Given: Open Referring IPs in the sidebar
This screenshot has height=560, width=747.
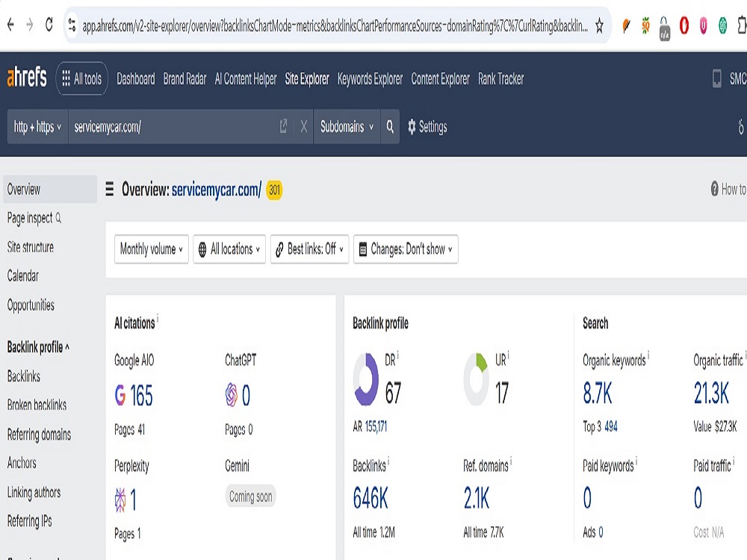Looking at the screenshot, I should tap(30, 521).
